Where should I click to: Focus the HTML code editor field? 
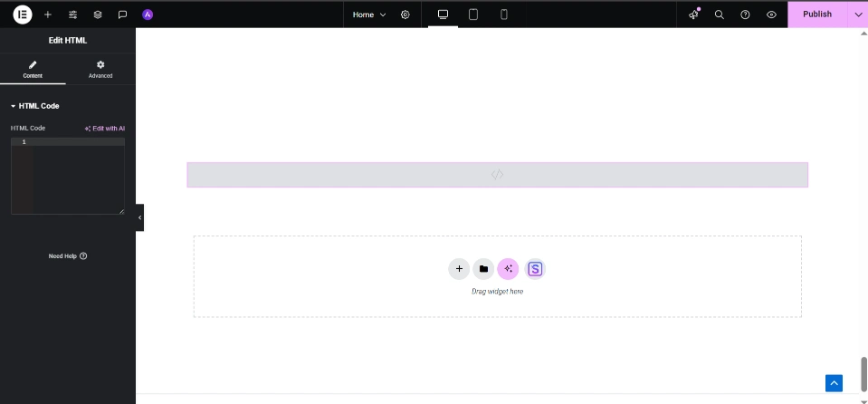pos(68,176)
